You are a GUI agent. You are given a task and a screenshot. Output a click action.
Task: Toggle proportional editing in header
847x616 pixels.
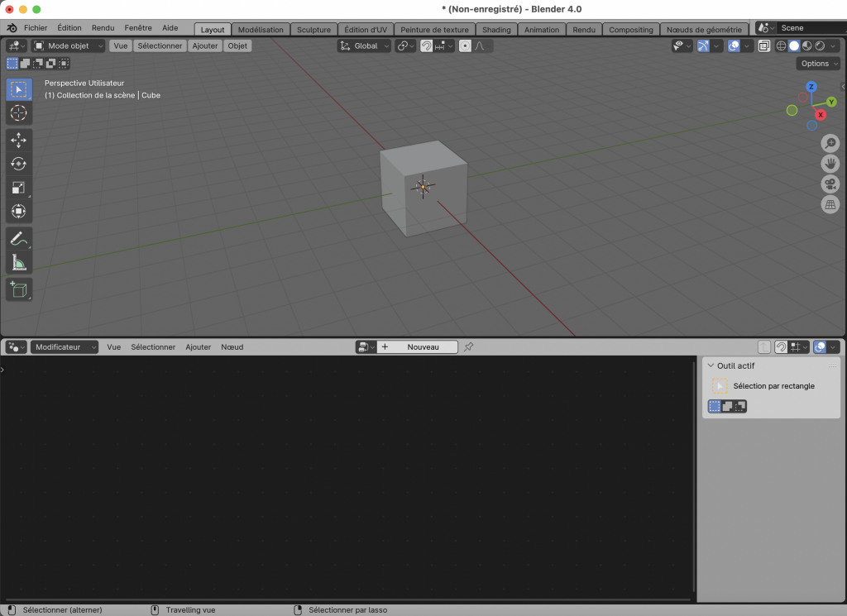465,46
